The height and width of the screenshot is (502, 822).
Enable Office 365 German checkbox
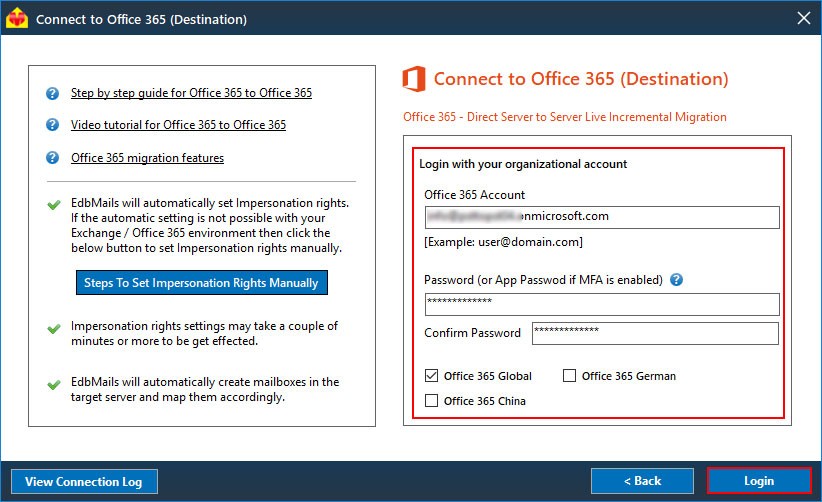569,376
